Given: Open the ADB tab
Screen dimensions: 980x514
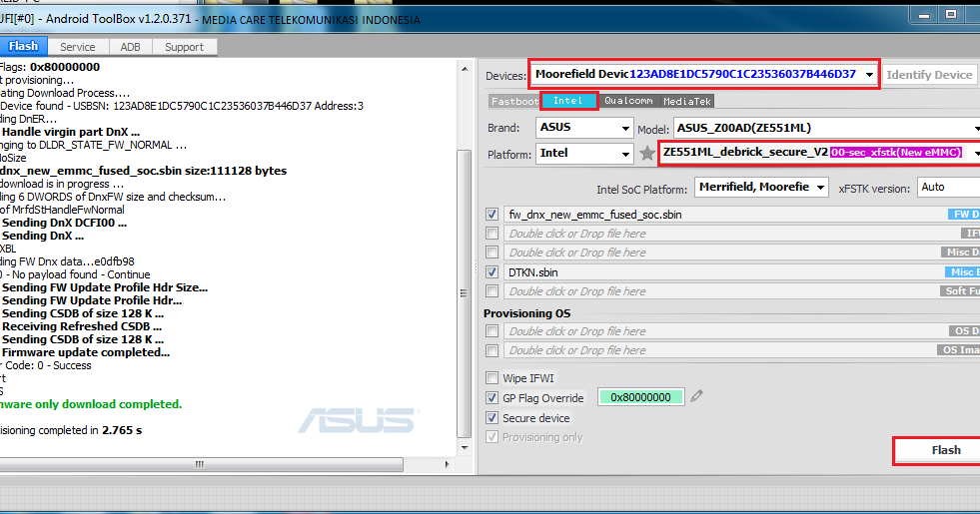Looking at the screenshot, I should click(x=130, y=47).
